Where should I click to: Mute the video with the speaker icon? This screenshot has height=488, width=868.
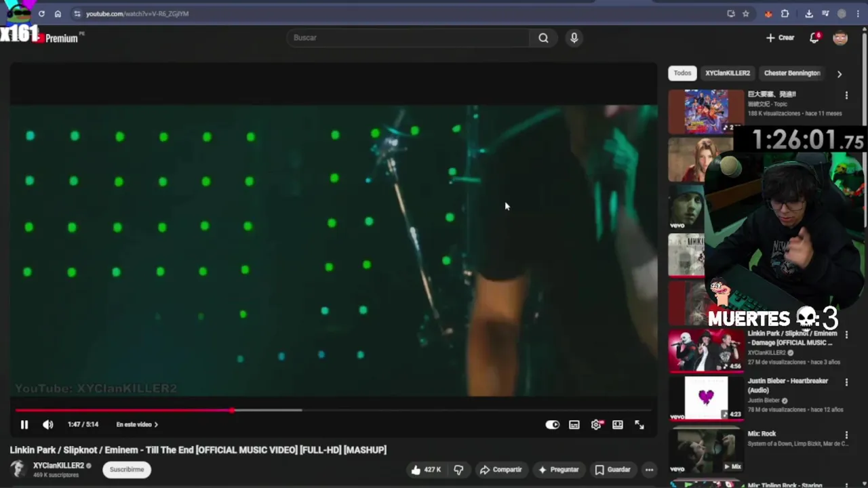[x=47, y=425]
